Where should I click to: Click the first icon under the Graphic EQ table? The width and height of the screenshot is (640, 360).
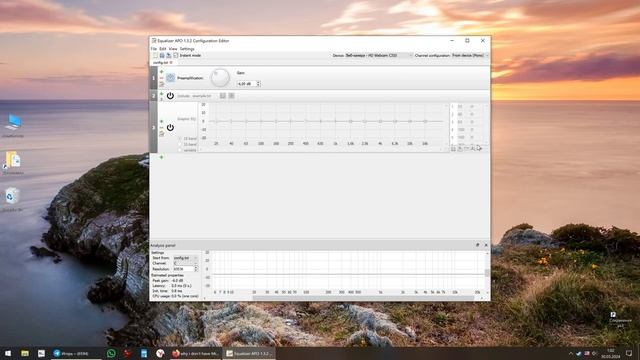point(453,149)
